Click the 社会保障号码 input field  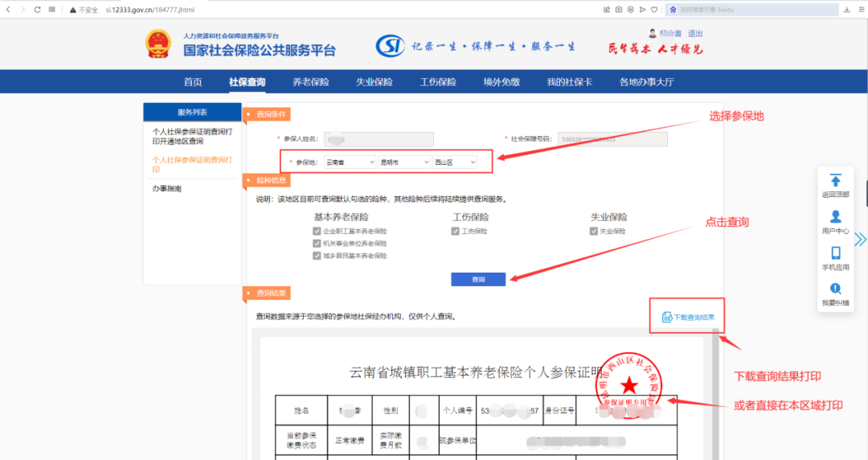coord(612,139)
